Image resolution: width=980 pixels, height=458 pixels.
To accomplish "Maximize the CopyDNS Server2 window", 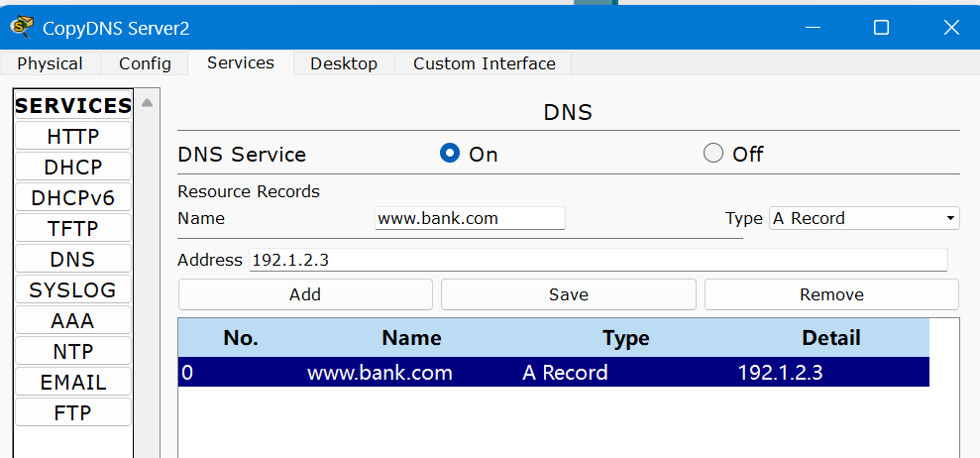I will [x=880, y=28].
